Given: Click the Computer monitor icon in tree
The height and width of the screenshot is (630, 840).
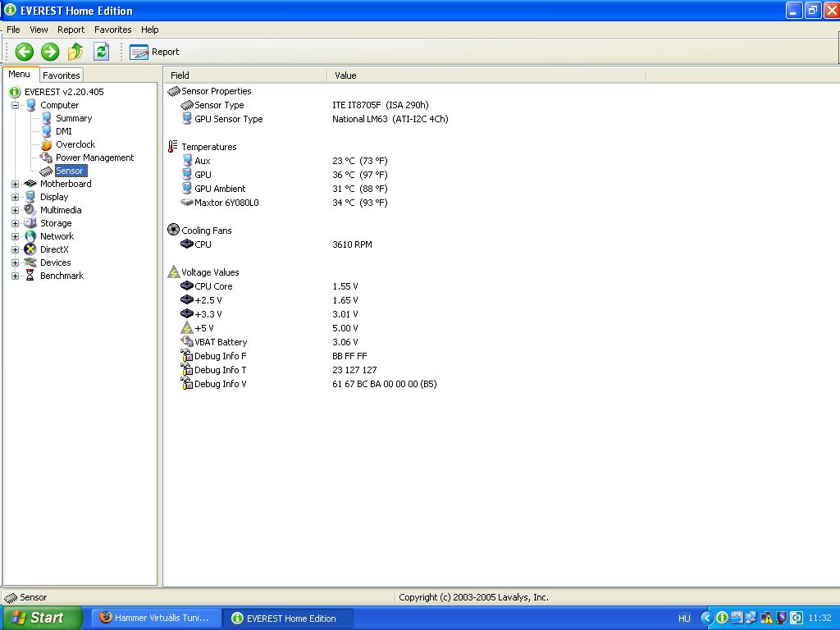Looking at the screenshot, I should 30,105.
